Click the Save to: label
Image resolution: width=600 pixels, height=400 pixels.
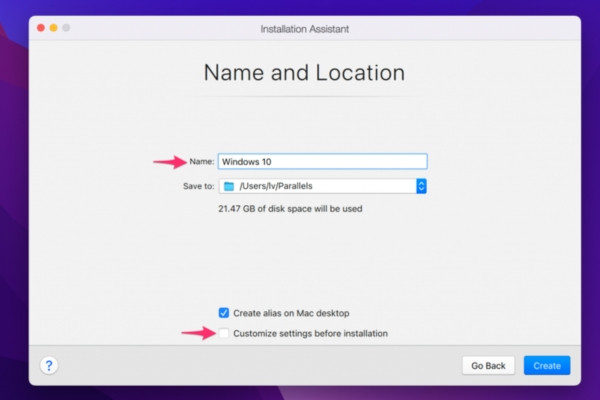pyautogui.click(x=199, y=186)
